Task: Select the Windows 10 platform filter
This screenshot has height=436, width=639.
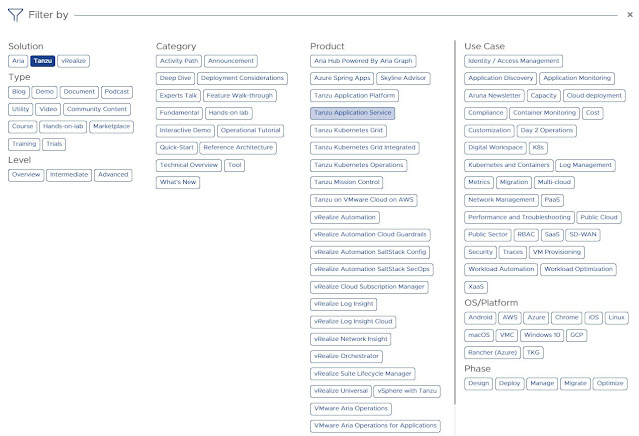Action: point(542,335)
